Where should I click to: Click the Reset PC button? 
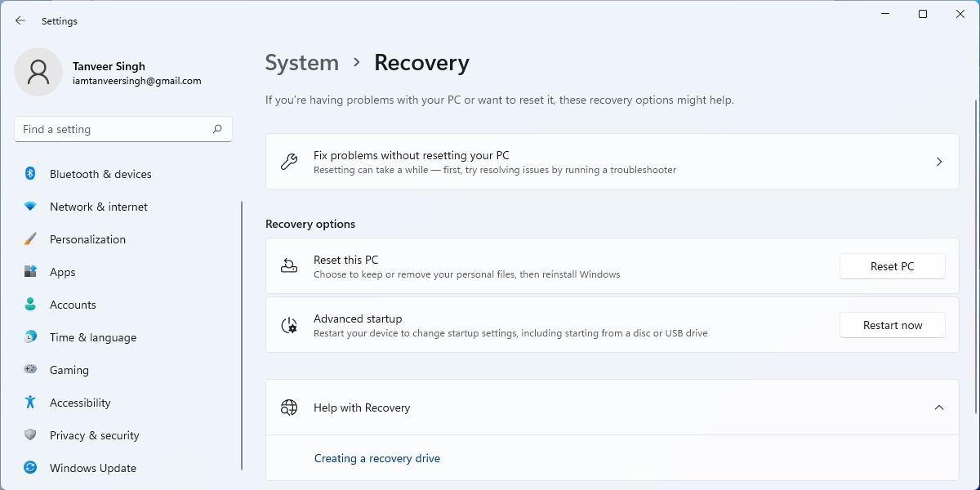tap(892, 266)
